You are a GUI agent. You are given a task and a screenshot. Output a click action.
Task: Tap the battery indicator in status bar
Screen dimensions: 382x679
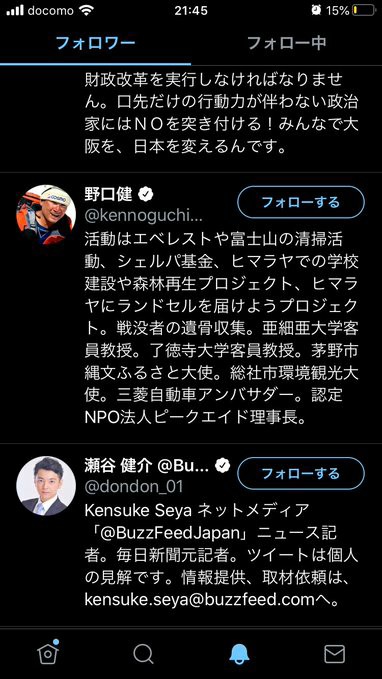point(363,10)
